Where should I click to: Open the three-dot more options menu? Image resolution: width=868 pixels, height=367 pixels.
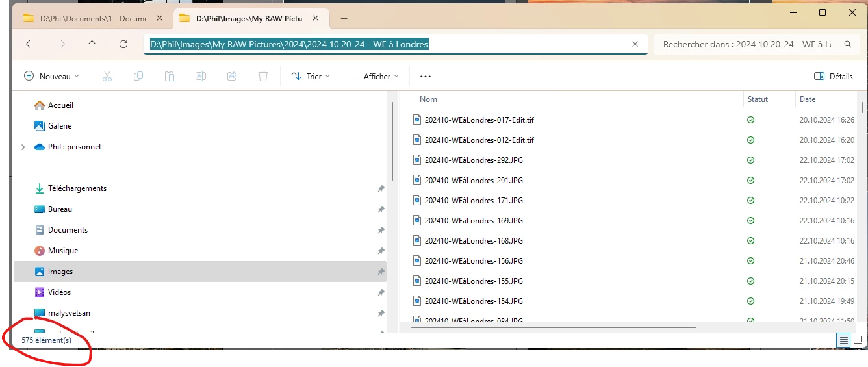[426, 76]
